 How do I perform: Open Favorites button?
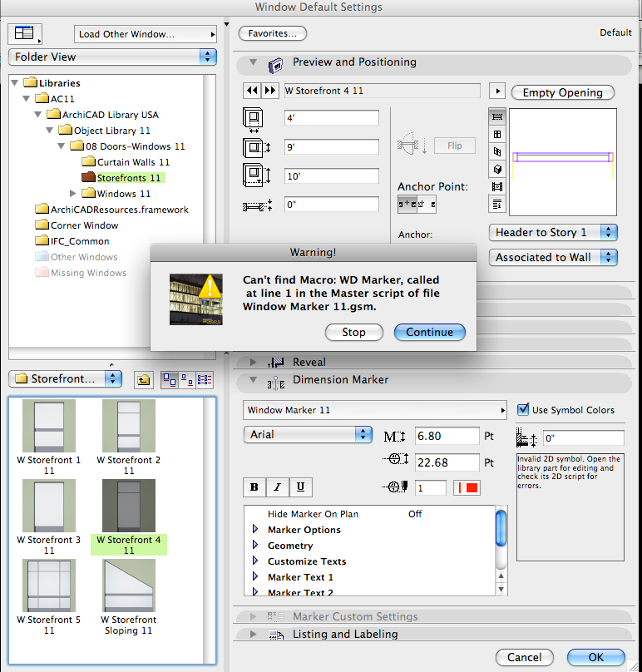click(x=273, y=33)
